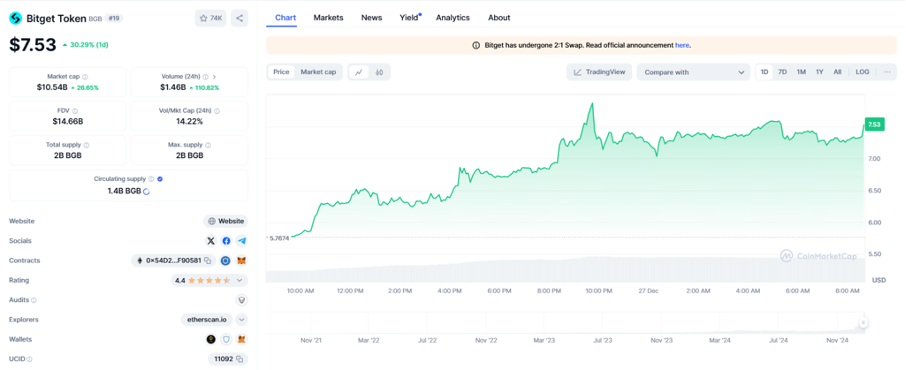Open the Compare with dropdown
The height and width of the screenshot is (370, 906).
click(x=693, y=72)
